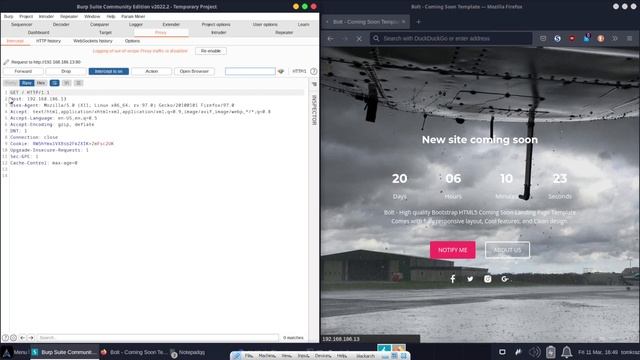The height and width of the screenshot is (360, 640).
Task: Switch message view to Hex
Action: 41,83
